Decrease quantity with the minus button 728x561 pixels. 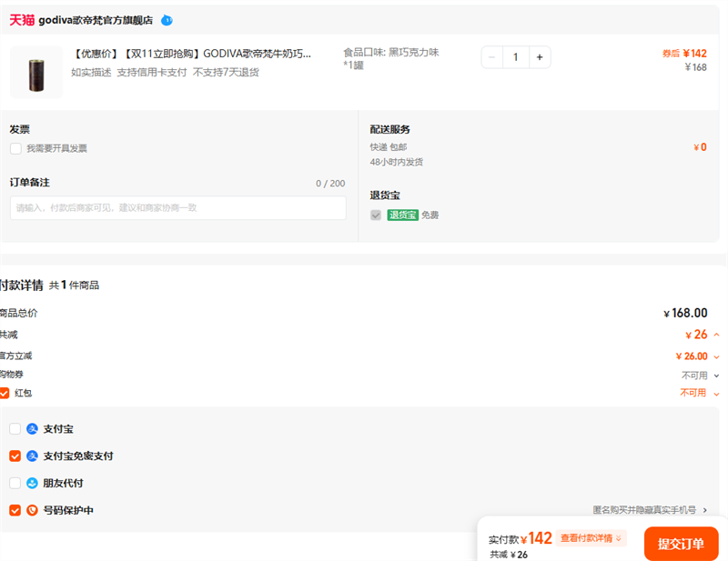click(x=492, y=57)
